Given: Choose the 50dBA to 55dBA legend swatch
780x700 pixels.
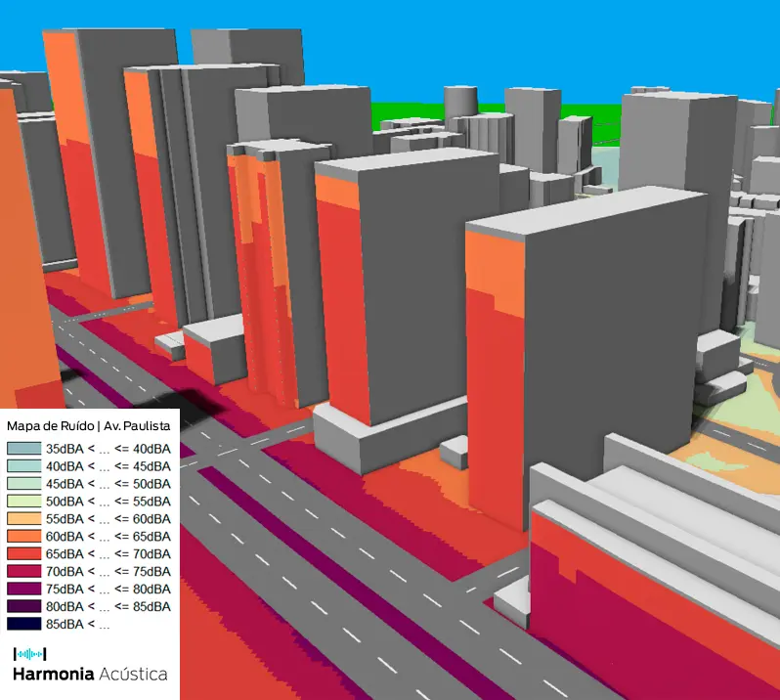Looking at the screenshot, I should point(23,501).
